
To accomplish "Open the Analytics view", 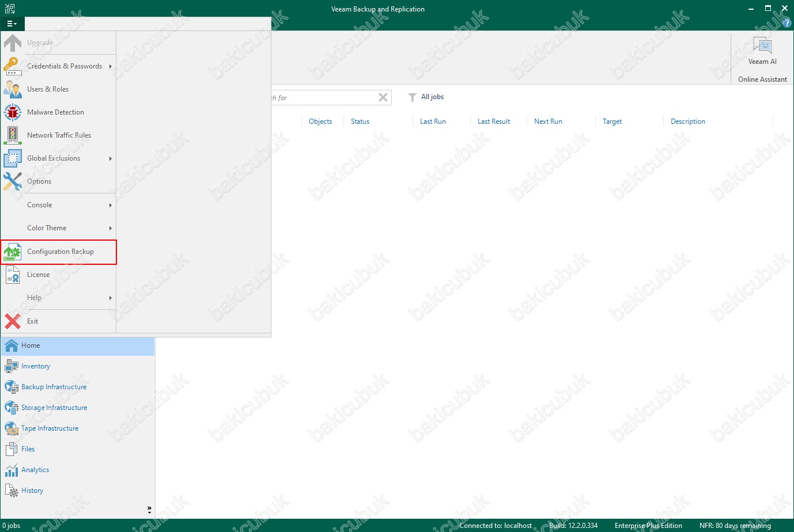I will tap(78, 470).
